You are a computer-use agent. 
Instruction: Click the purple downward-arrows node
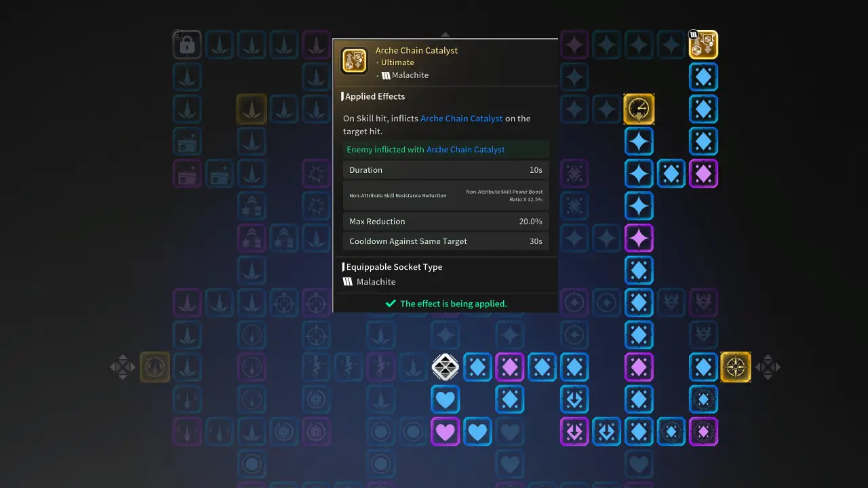574,431
